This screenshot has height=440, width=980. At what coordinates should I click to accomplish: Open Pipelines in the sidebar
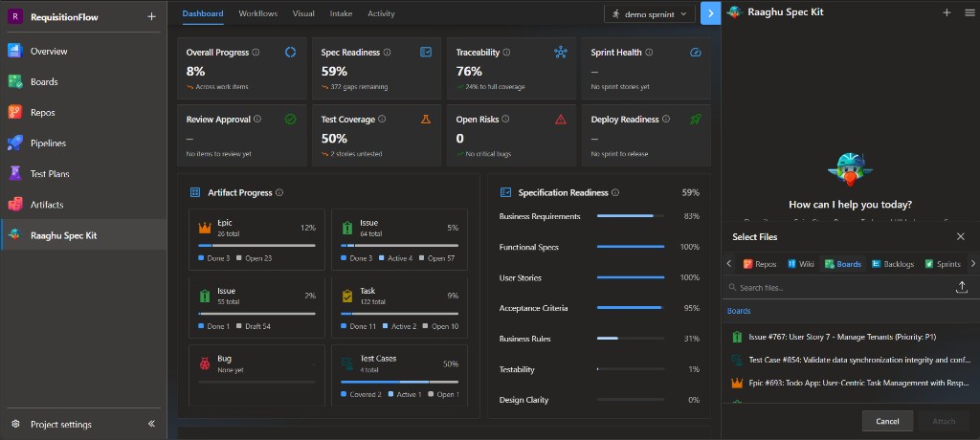tap(83, 143)
